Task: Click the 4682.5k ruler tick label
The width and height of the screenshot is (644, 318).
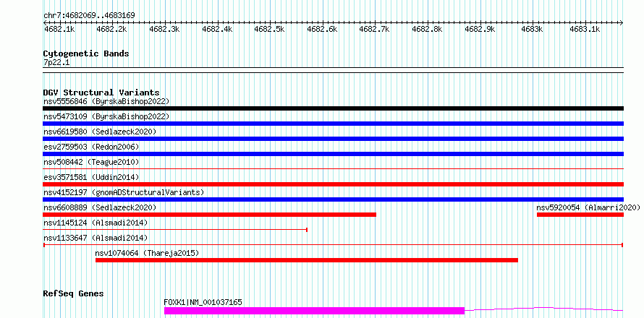Action: (269, 29)
